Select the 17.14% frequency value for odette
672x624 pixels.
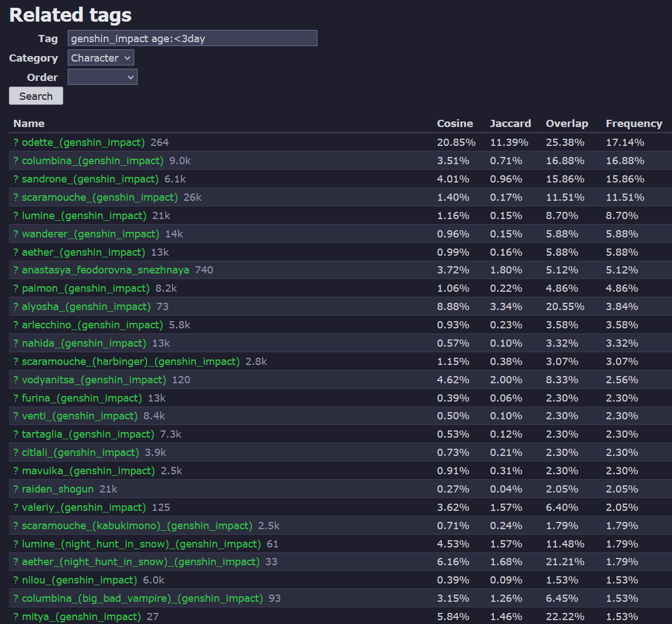point(625,143)
